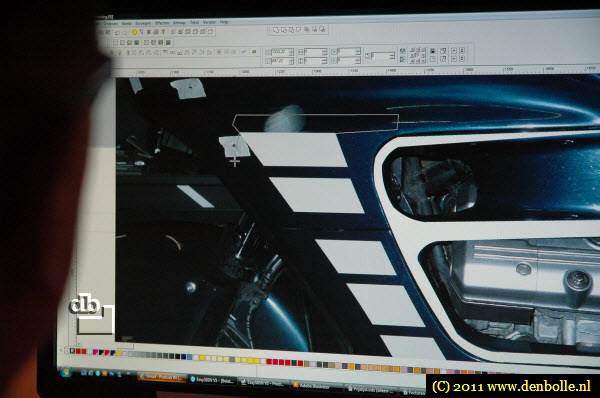Click the undo arrow toolbar icon
The width and height of the screenshot is (600, 398).
(x=117, y=33)
